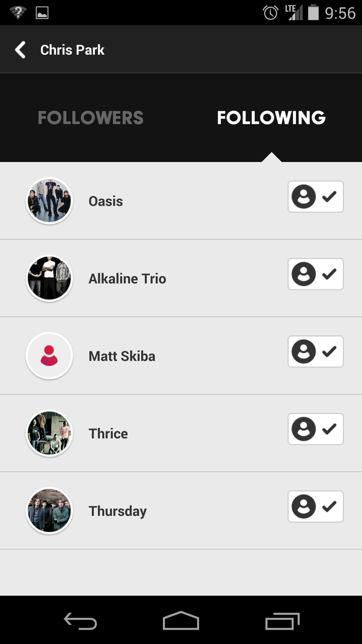362x644 pixels.
Task: Toggle the follow button next to Thrice
Action: [315, 429]
